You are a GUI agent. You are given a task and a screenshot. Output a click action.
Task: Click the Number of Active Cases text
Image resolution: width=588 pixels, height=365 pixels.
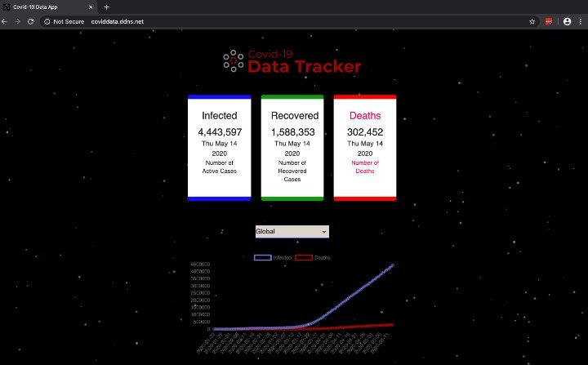220,167
